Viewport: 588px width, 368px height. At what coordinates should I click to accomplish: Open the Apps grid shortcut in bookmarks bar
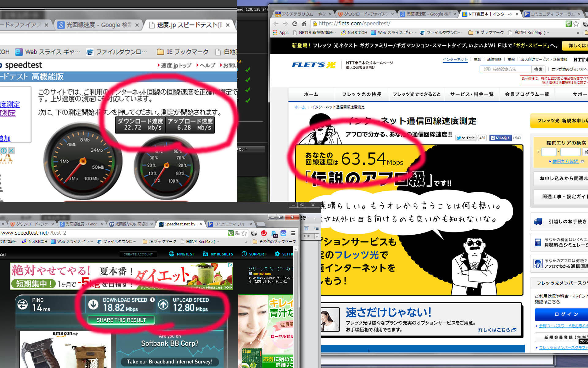281,33
